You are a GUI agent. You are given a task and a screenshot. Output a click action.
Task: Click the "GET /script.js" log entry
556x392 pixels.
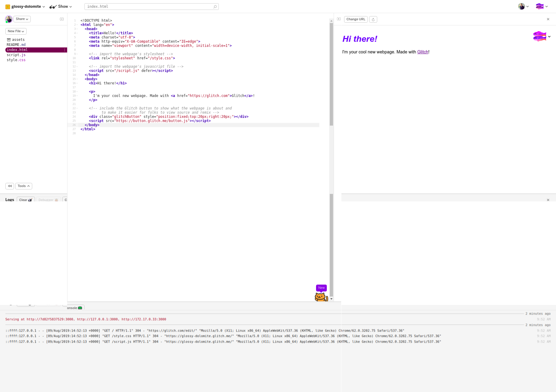(223, 342)
